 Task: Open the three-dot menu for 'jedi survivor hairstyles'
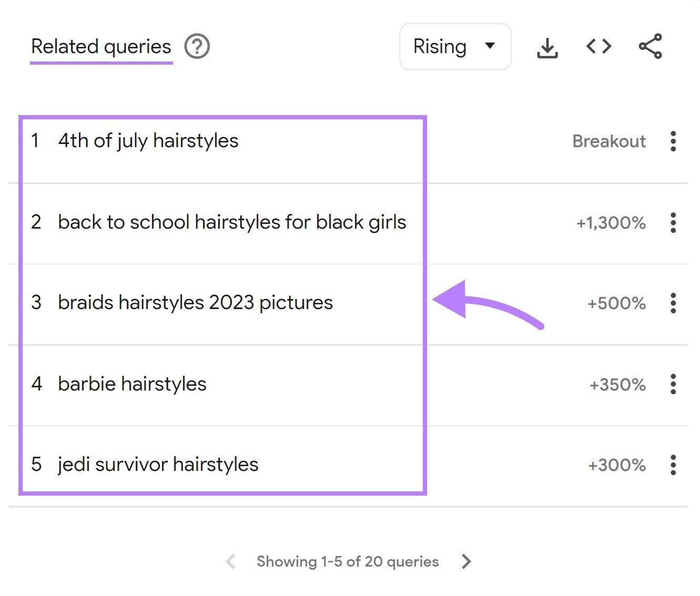tap(673, 465)
